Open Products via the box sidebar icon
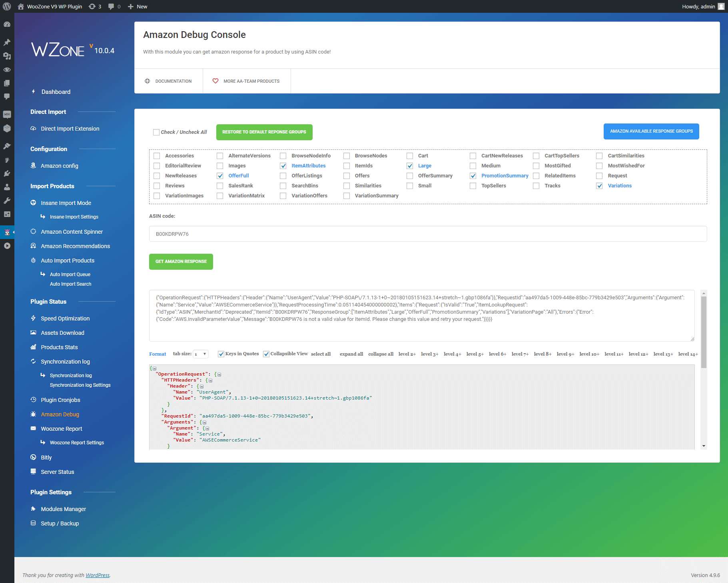Image resolution: width=728 pixels, height=583 pixels. pyautogui.click(x=7, y=128)
